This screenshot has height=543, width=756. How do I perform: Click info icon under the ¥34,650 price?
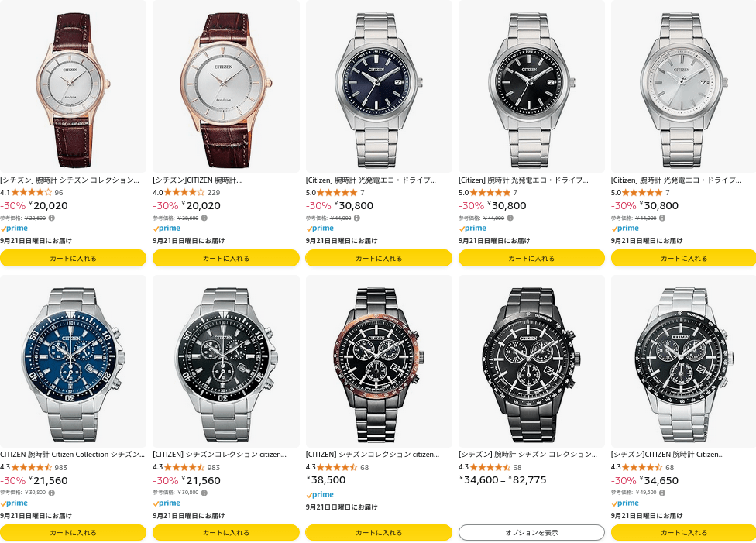[662, 493]
